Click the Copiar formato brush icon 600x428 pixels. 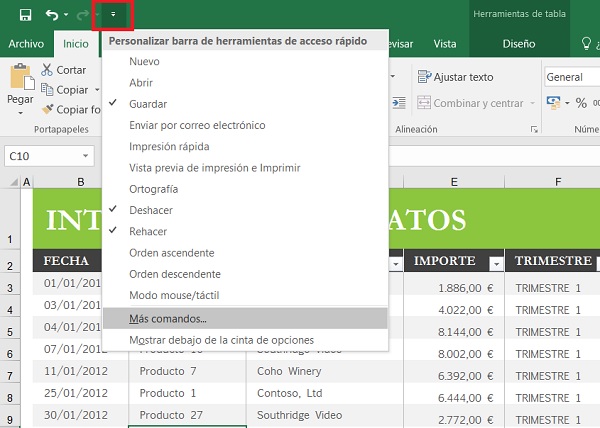(47, 109)
